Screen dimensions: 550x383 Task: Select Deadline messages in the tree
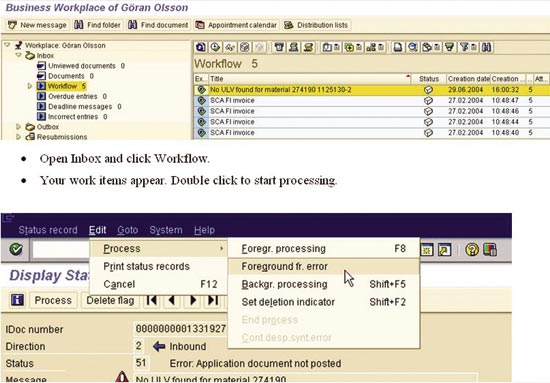tap(80, 106)
